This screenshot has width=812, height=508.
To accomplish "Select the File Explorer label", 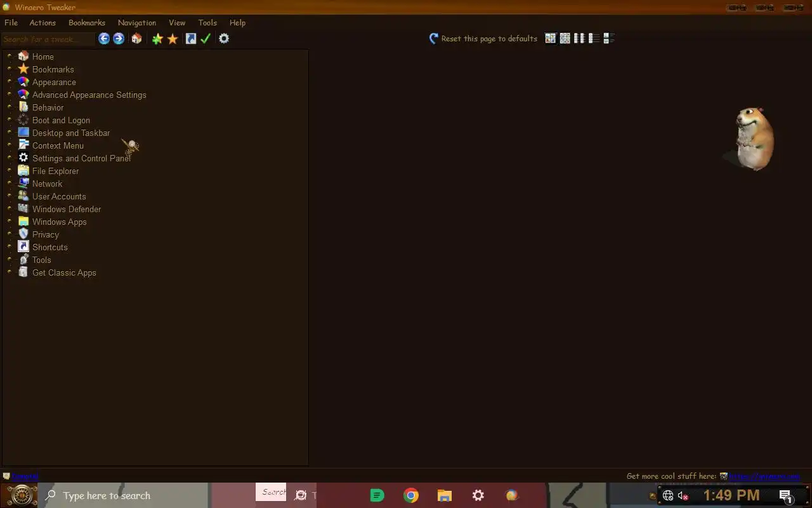I will point(55,171).
